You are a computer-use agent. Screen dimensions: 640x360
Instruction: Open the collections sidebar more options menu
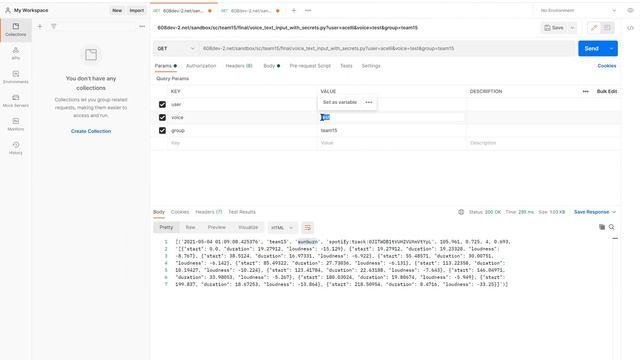click(x=142, y=27)
